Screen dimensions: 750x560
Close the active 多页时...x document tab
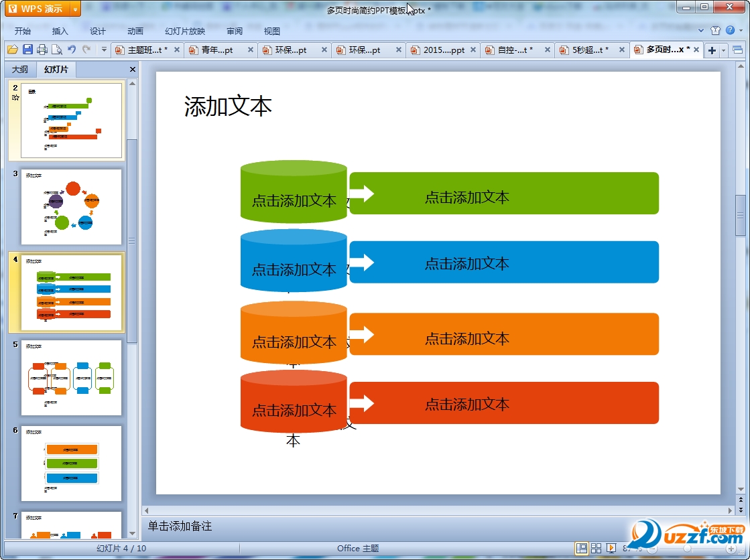(696, 50)
